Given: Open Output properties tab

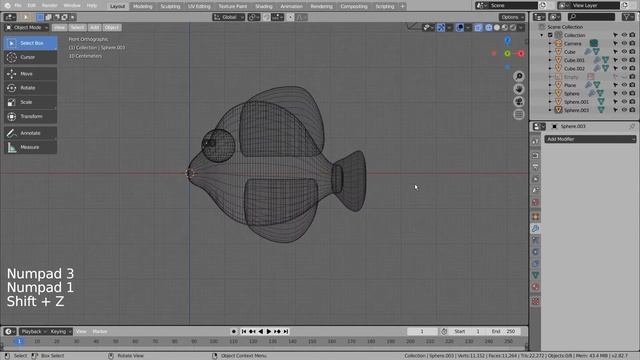Looking at the screenshot, I should click(536, 167).
